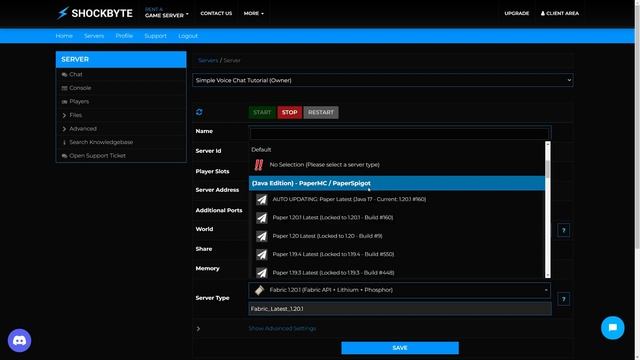This screenshot has height=360, width=640.
Task: Click the Default group label in list
Action: [261, 150]
